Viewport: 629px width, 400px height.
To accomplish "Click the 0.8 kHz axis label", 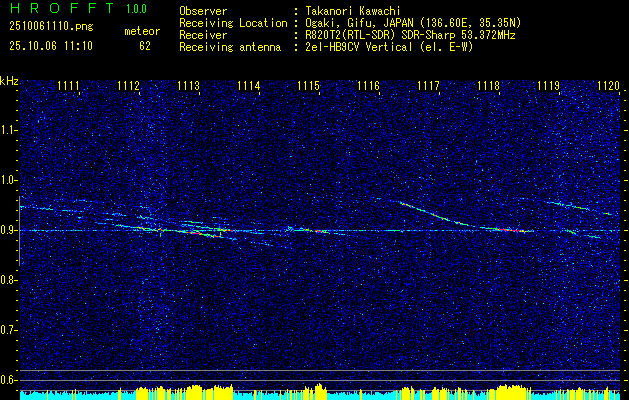I will 8,280.
